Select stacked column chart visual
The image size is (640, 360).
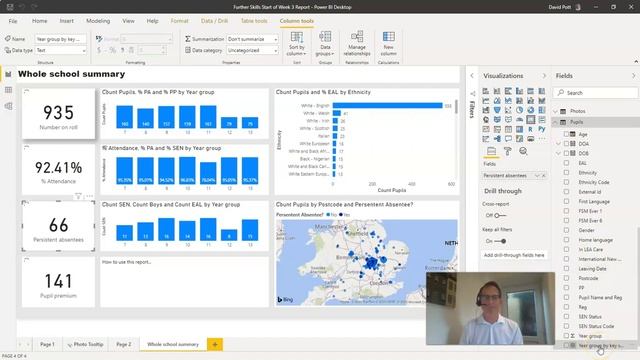pos(497,91)
